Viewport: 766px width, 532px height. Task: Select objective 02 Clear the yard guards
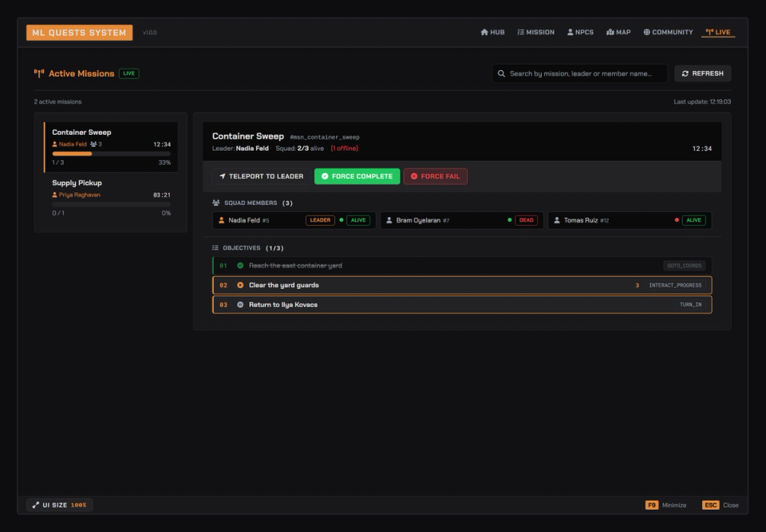click(462, 286)
